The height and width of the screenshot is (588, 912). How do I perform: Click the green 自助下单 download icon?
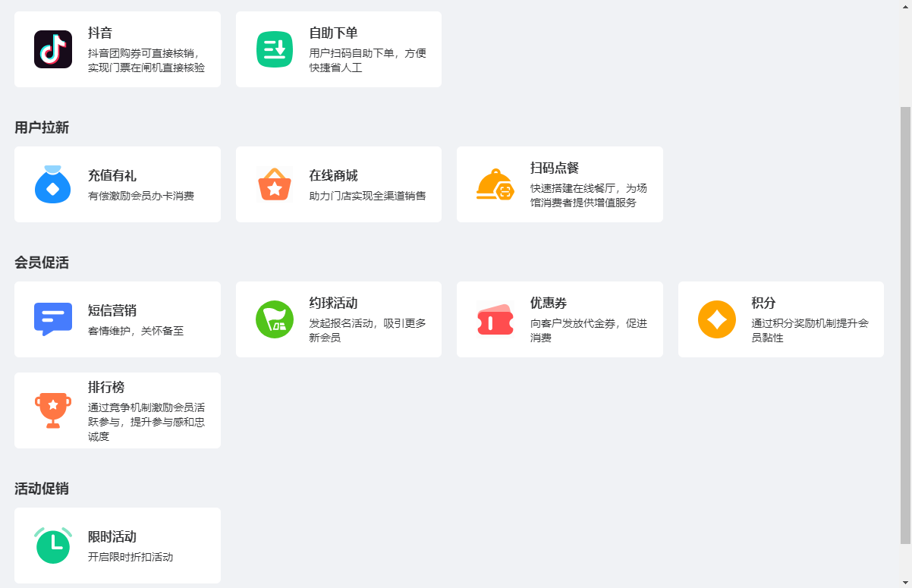274,49
